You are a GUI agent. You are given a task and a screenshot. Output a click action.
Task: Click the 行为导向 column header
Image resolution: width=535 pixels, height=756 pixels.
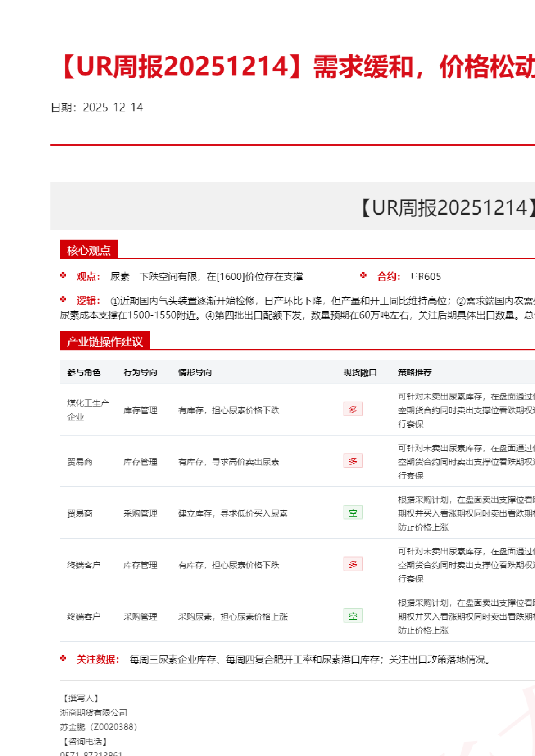click(140, 372)
